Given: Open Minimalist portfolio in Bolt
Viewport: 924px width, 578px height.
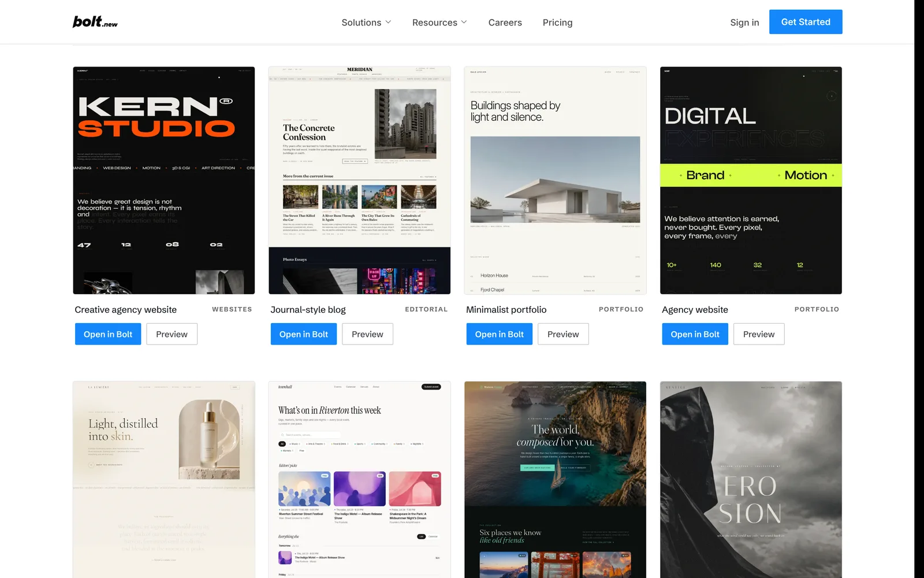Looking at the screenshot, I should tap(500, 334).
